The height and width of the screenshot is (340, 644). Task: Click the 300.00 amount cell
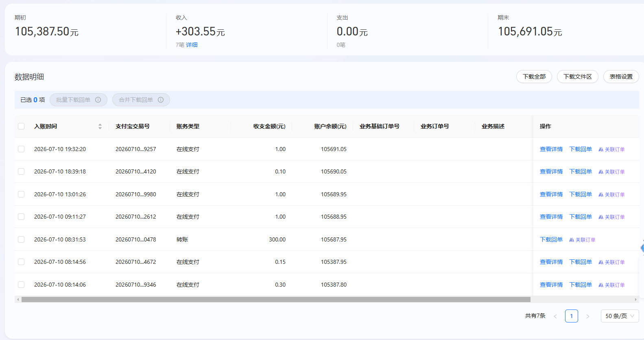coord(277,239)
